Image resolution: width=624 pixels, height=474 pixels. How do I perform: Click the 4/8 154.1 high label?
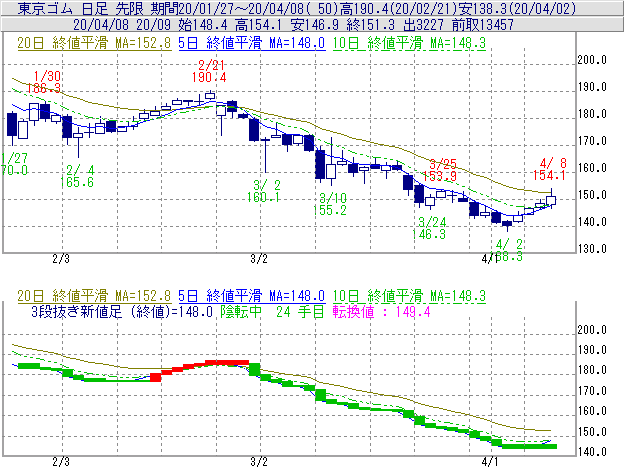(x=550, y=169)
